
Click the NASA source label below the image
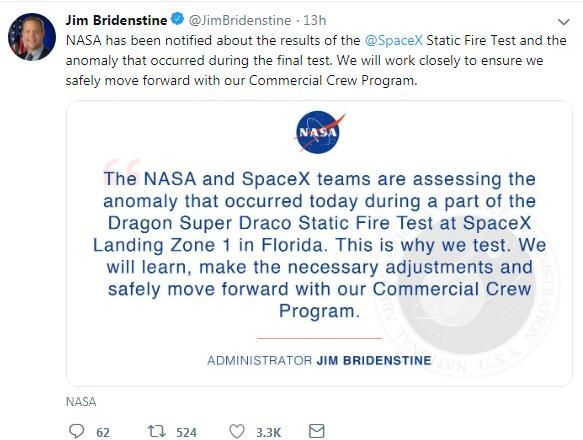point(81,402)
